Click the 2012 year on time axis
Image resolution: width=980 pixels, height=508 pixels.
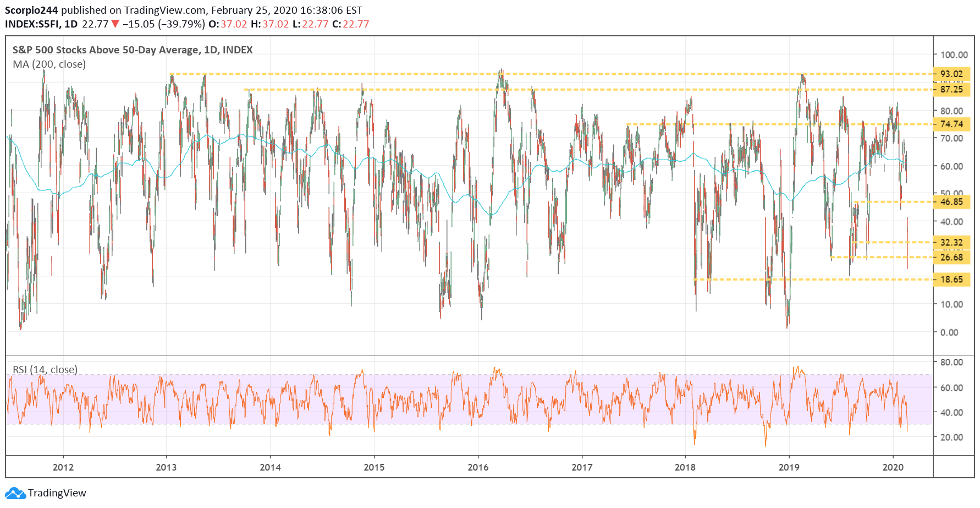pos(63,467)
